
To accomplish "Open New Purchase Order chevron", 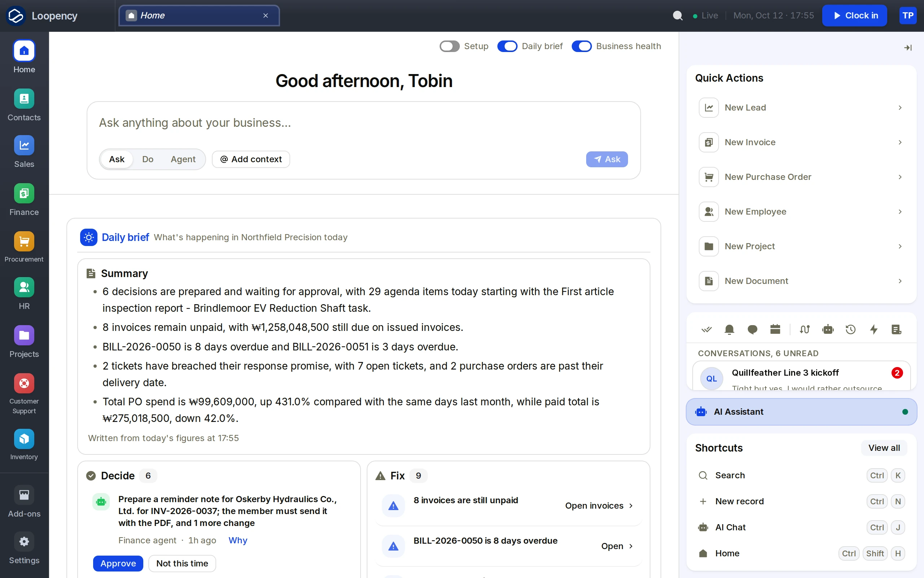I will (x=900, y=177).
